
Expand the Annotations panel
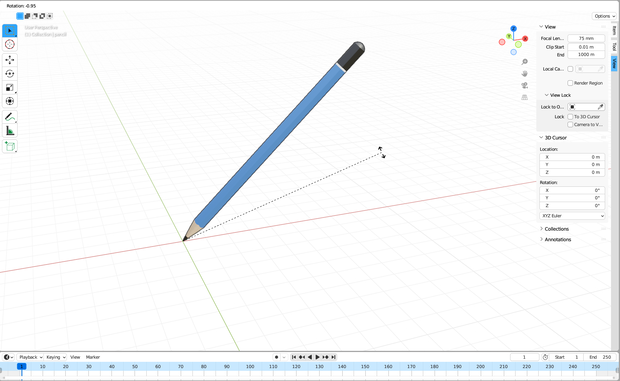point(558,240)
